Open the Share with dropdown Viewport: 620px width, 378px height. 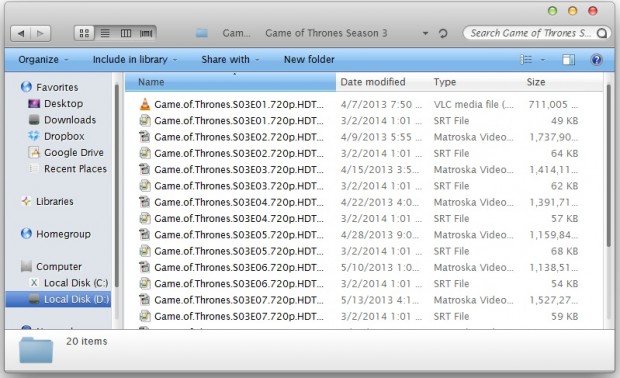[230, 60]
